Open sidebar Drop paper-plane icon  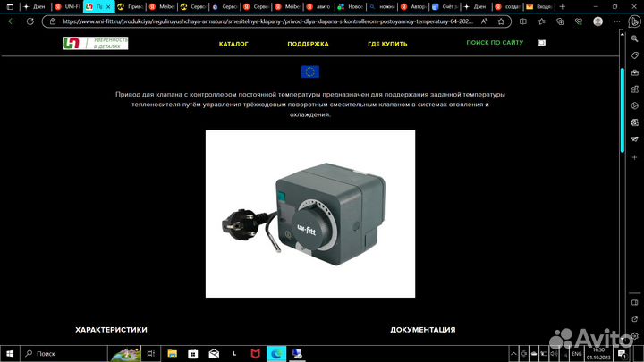[x=634, y=139]
